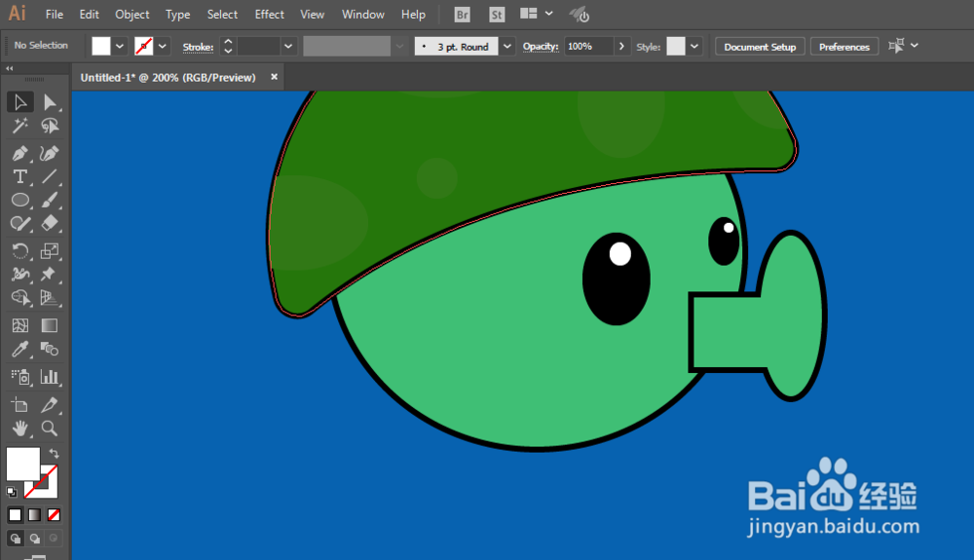Open the Select menu
The width and height of the screenshot is (974, 560).
click(222, 15)
